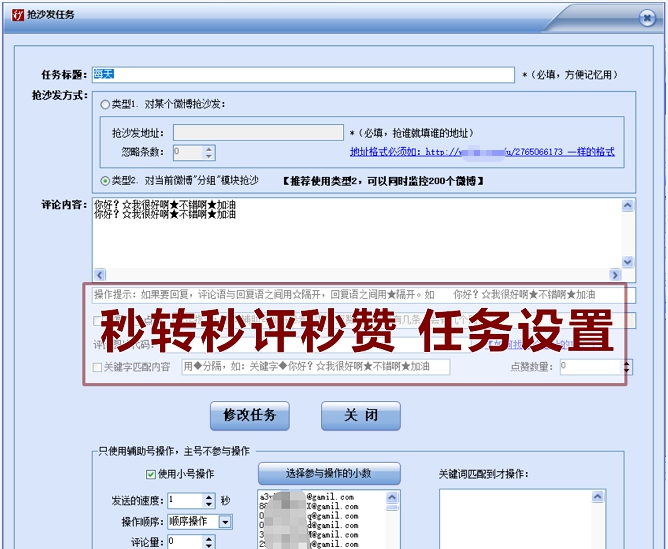The width and height of the screenshot is (668, 549).
Task: Click inside the 评论内容 text area
Action: click(x=357, y=233)
